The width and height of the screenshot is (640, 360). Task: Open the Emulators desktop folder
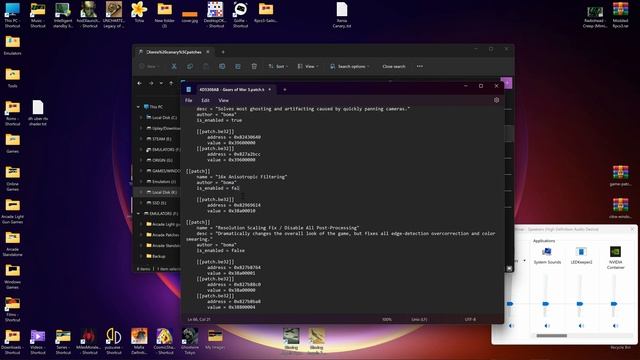(x=12, y=45)
